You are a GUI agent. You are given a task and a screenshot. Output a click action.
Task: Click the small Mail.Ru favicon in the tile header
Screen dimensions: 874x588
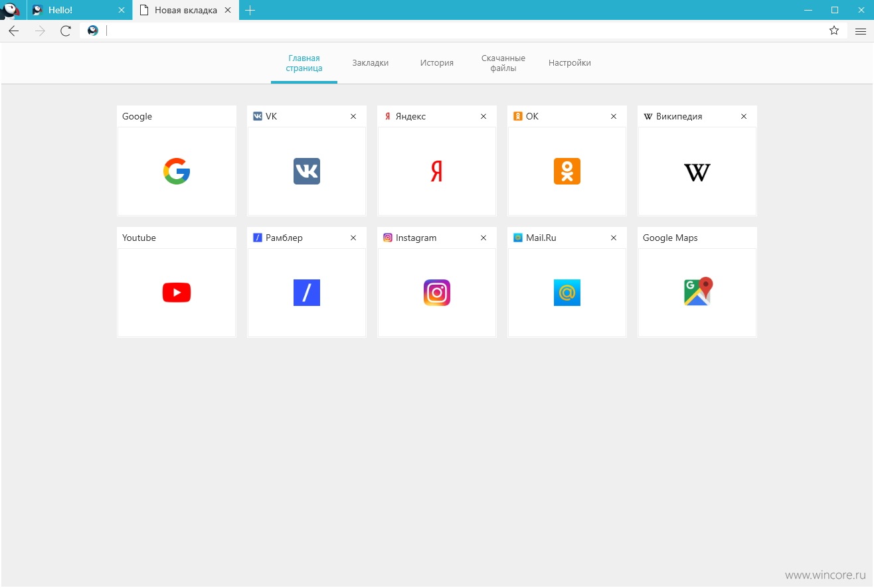[518, 238]
